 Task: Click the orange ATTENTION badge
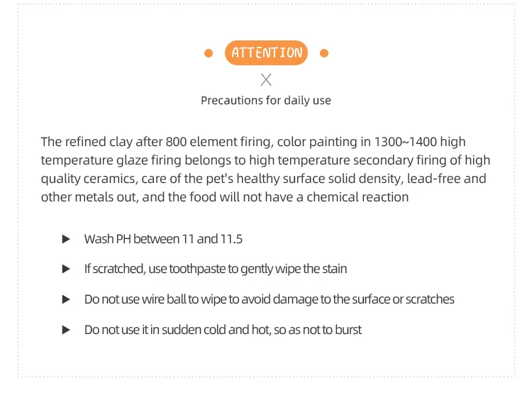click(266, 53)
